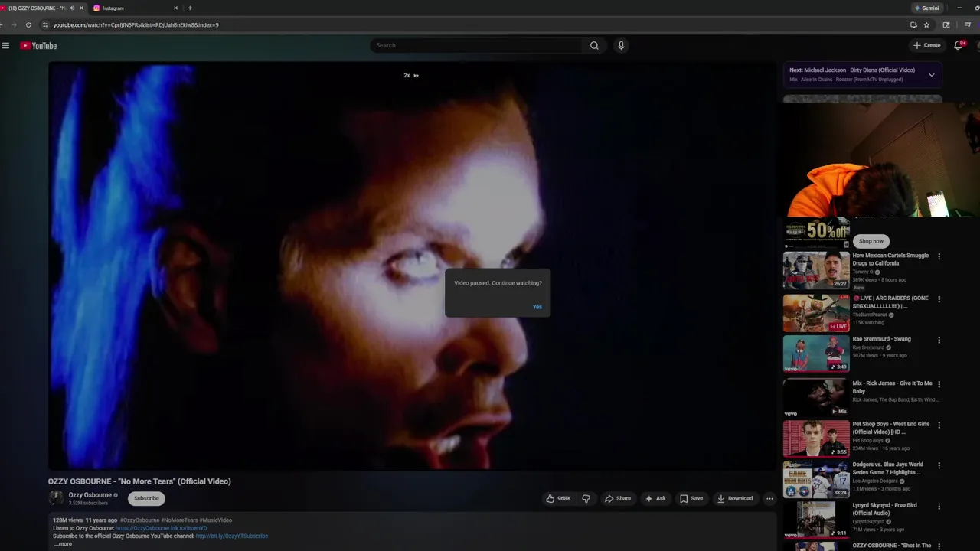Close the OZZY OSBOURNE YouTube tab
980x551 pixels.
click(81, 8)
